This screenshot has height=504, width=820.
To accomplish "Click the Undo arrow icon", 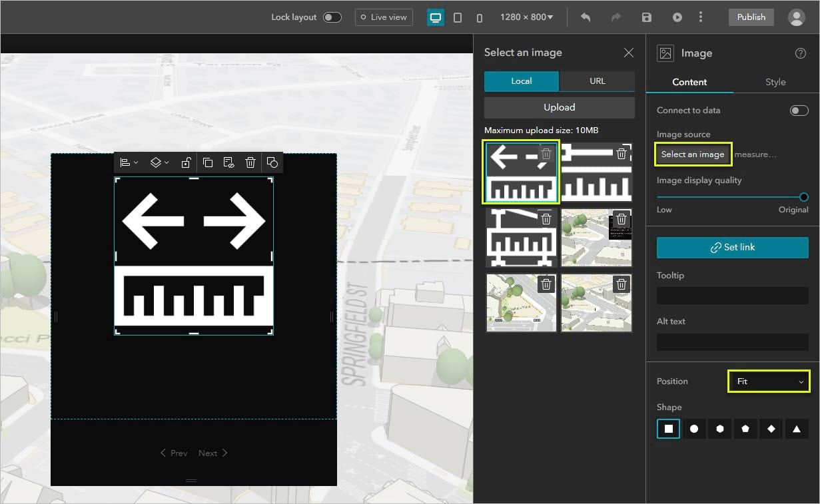I will (x=585, y=17).
